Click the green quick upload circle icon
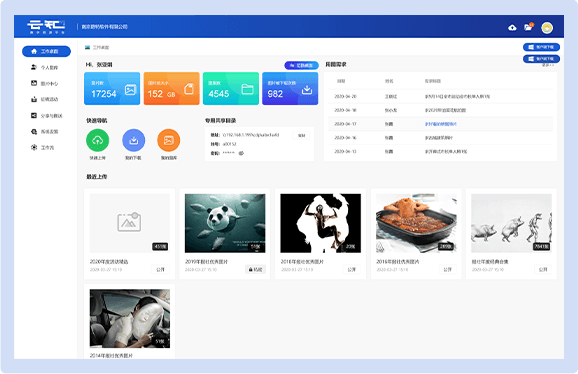The image size is (578, 374). 98,140
